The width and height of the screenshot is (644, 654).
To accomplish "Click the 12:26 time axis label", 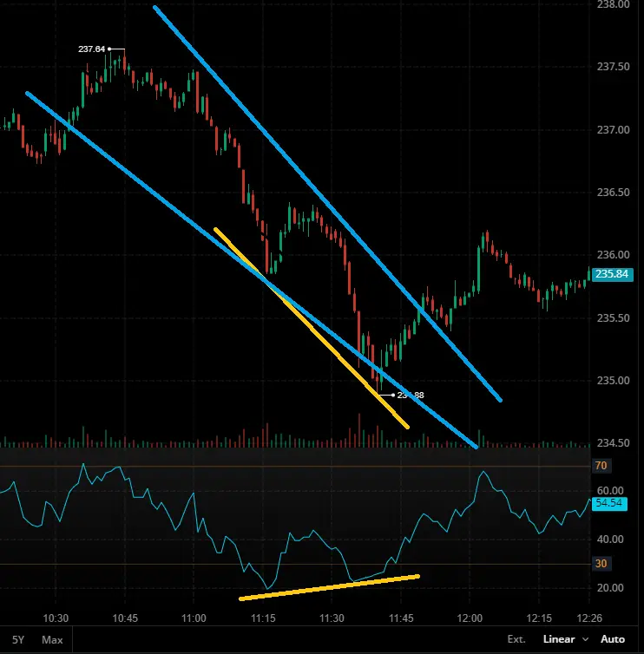I will coord(589,618).
